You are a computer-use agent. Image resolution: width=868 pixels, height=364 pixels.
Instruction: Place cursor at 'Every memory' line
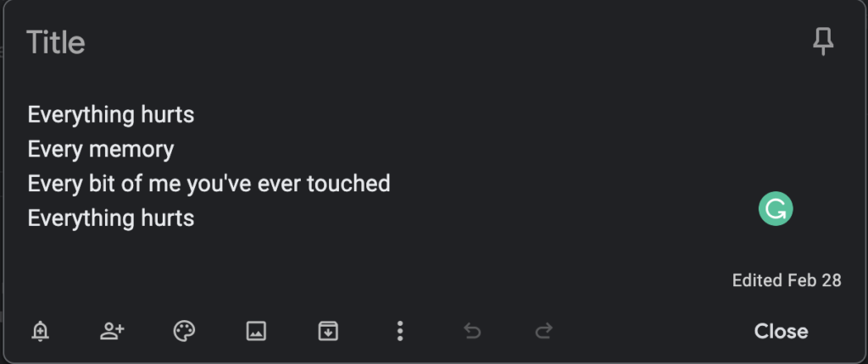pyautogui.click(x=101, y=149)
